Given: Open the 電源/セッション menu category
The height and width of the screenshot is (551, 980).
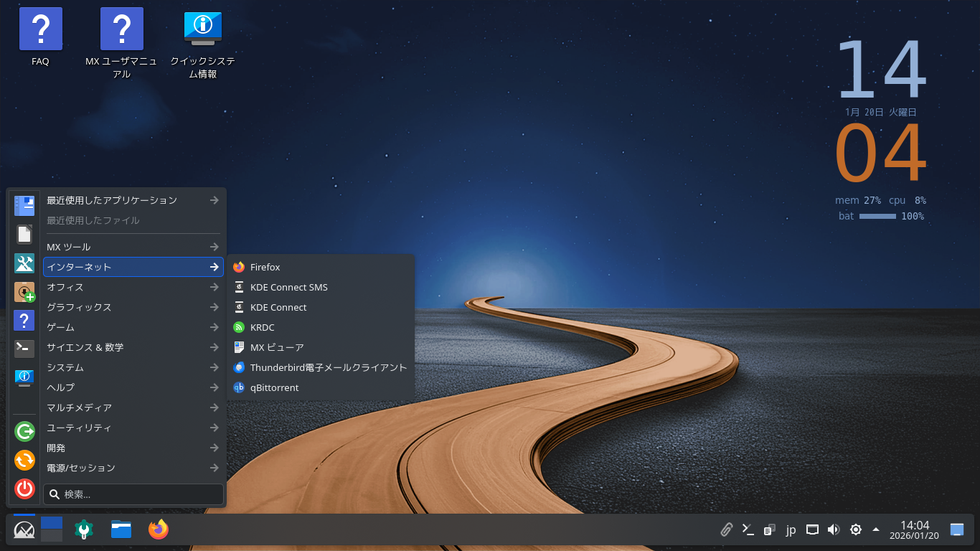Looking at the screenshot, I should (x=133, y=468).
